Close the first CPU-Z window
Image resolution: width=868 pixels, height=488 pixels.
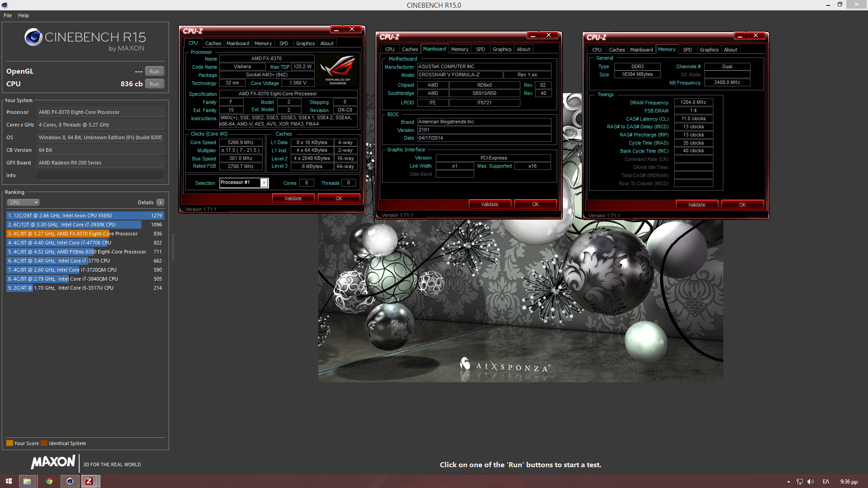(x=352, y=29)
